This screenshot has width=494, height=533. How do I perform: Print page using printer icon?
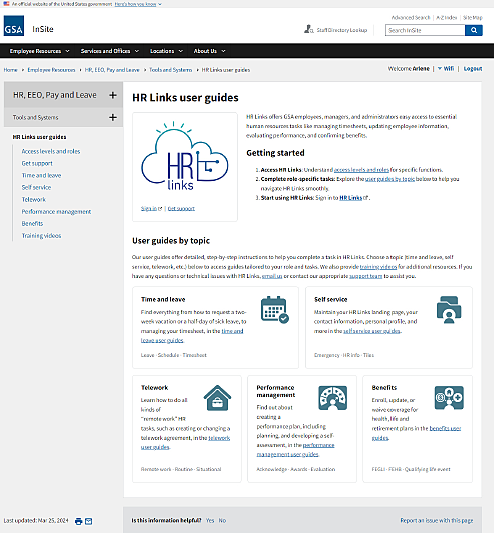click(79, 521)
